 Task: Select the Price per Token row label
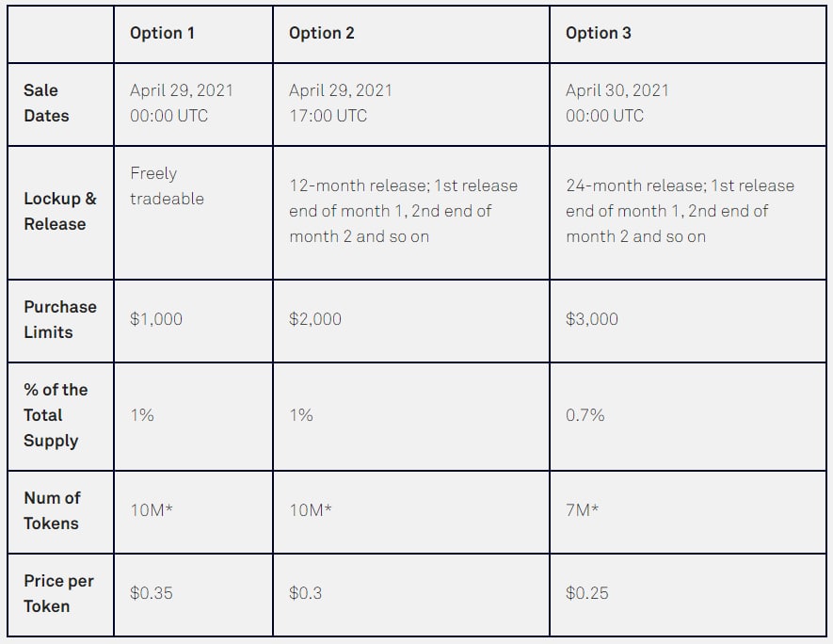[x=58, y=593]
